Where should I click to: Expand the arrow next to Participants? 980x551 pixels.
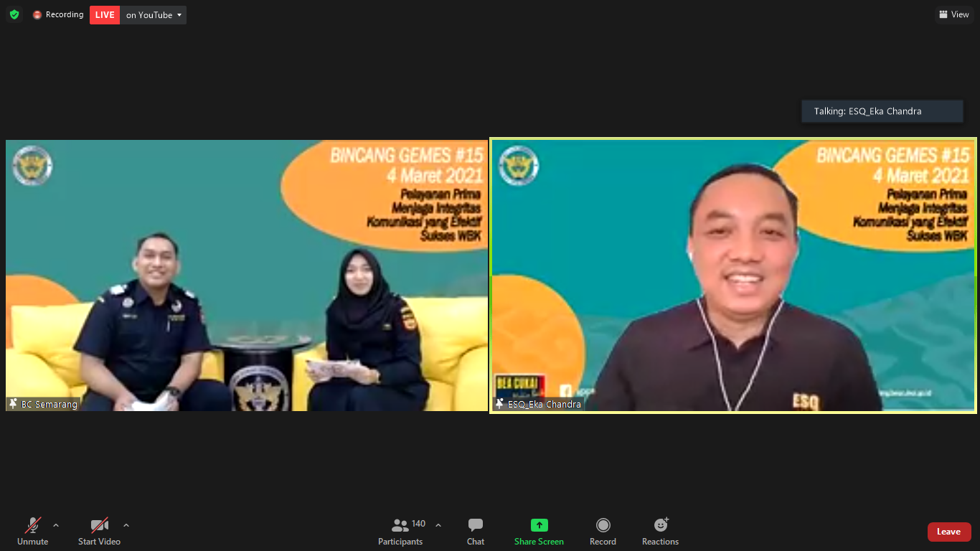click(438, 525)
